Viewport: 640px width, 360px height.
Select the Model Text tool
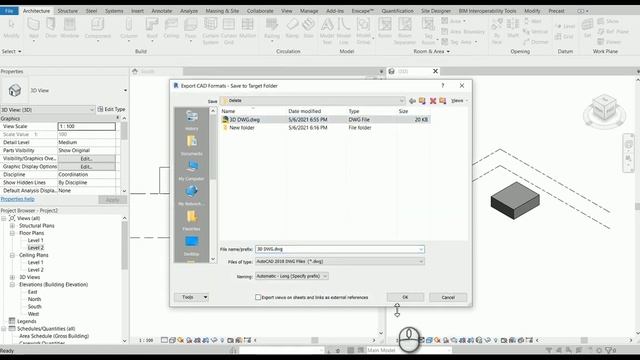[x=327, y=31]
